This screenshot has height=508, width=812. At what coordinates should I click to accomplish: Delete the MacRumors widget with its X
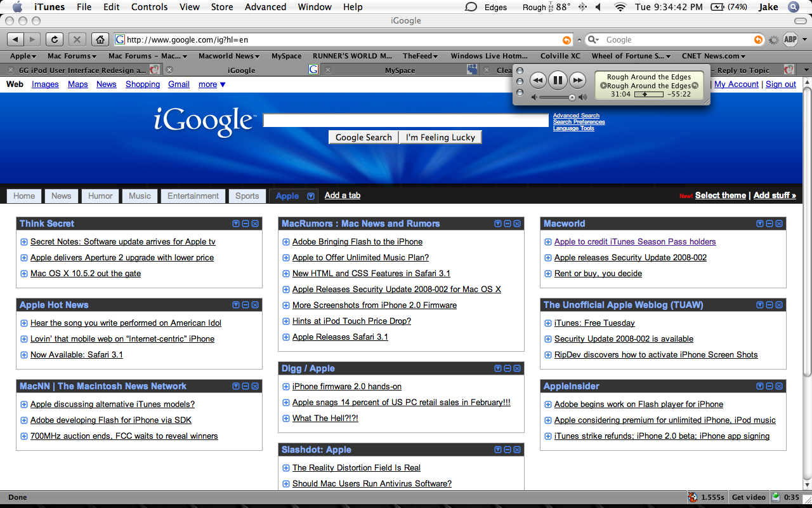[x=517, y=224]
